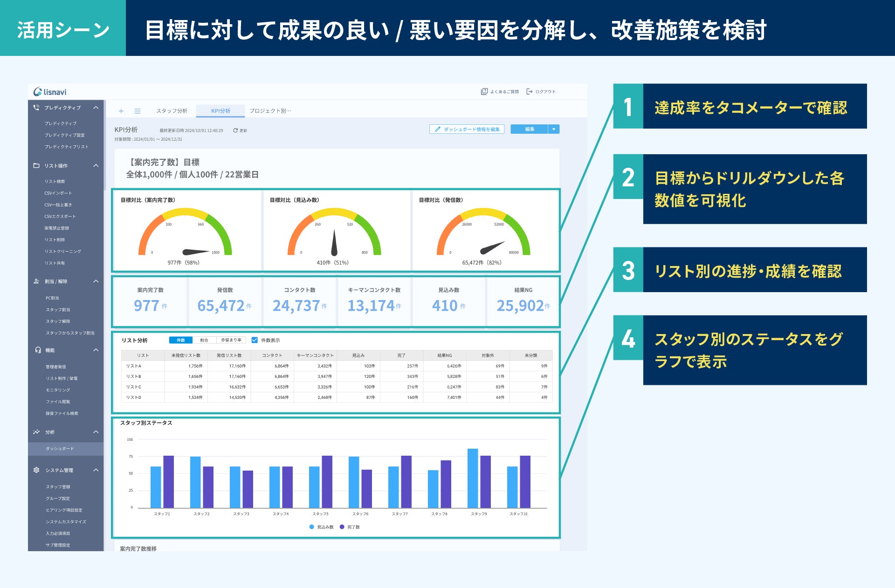Click the lisnavi logo
The image size is (895, 588).
tap(50, 92)
